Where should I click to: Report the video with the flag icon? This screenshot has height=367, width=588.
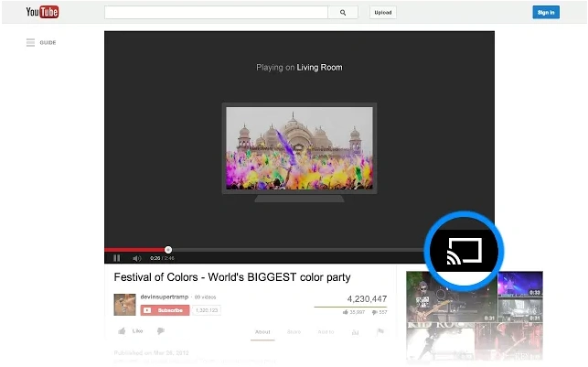click(x=380, y=331)
